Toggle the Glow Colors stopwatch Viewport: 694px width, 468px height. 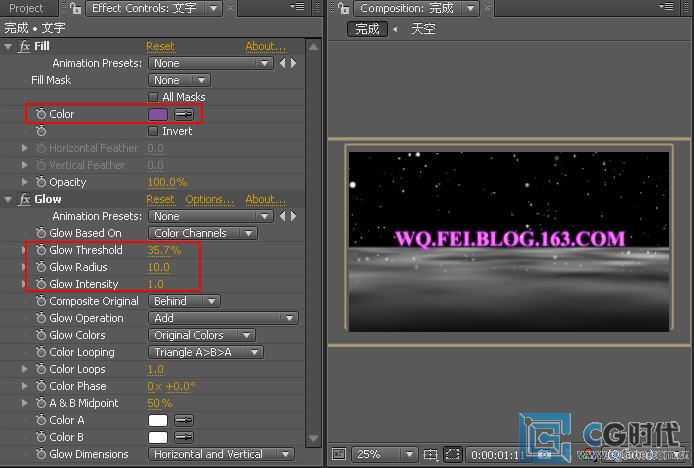(x=41, y=335)
